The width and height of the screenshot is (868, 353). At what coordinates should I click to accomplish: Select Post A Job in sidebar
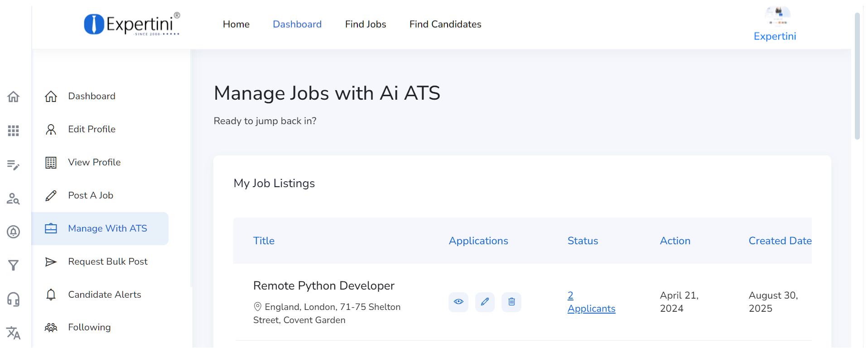[x=91, y=195]
